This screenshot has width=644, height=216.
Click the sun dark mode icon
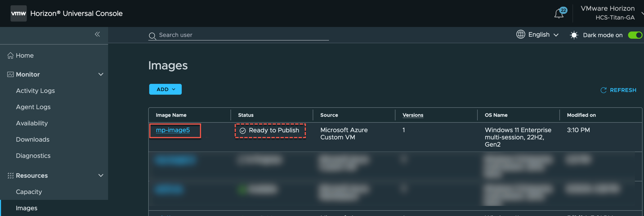coord(574,35)
